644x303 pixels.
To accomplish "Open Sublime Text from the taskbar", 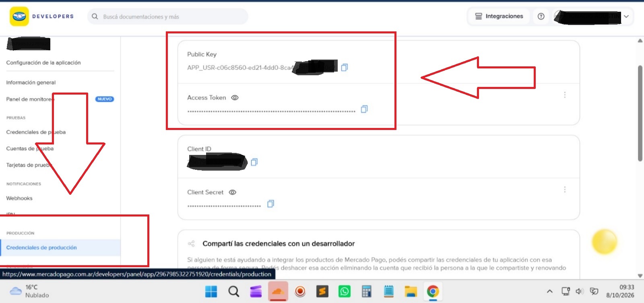I will tap(322, 291).
